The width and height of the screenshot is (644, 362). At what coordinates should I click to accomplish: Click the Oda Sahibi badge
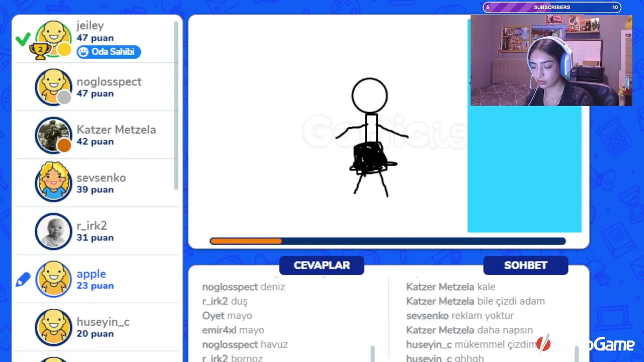[109, 52]
